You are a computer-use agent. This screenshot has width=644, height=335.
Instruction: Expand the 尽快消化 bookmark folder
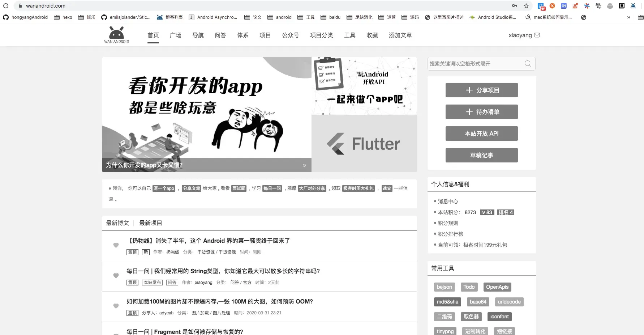coord(360,17)
